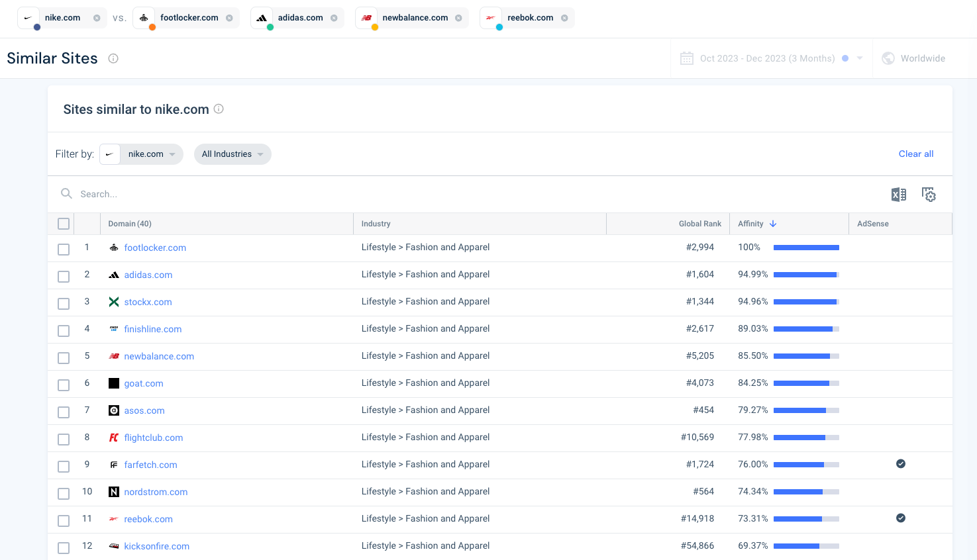Viewport: 977px width, 560px height.
Task: Click the info icon beside Similar Sites heading
Action: tap(113, 58)
